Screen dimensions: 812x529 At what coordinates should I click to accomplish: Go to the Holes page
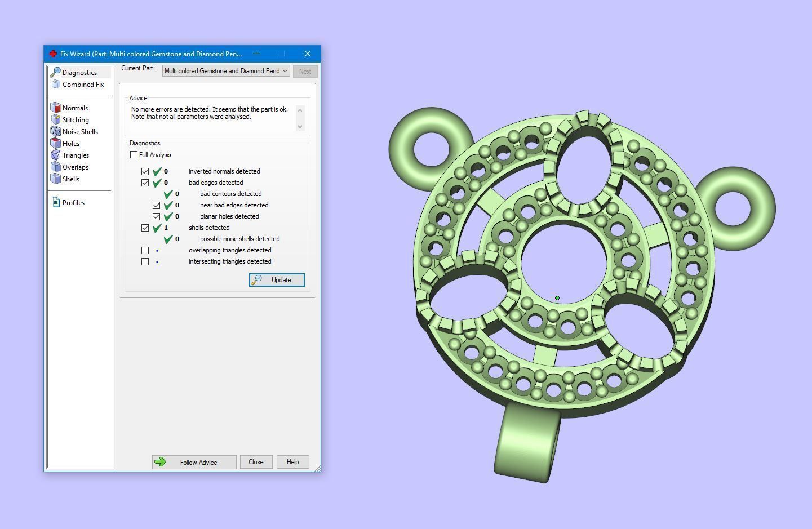tap(71, 143)
